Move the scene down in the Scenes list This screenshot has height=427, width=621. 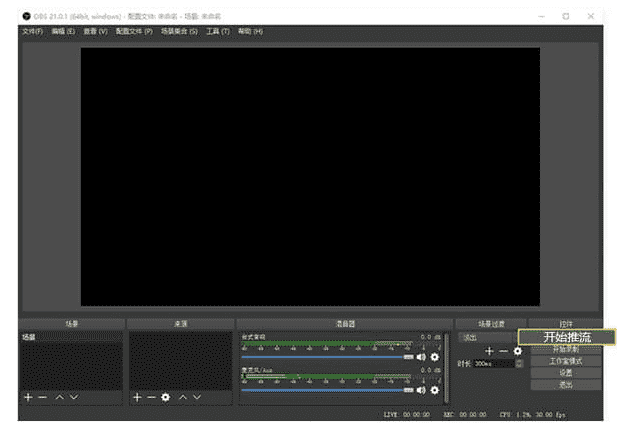[x=74, y=397]
